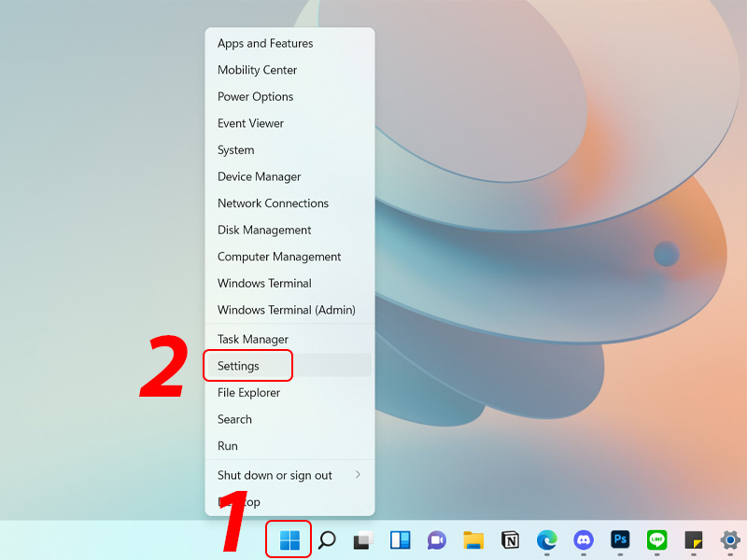This screenshot has width=747, height=560.
Task: Click Settings in the context menu
Action: [289, 366]
